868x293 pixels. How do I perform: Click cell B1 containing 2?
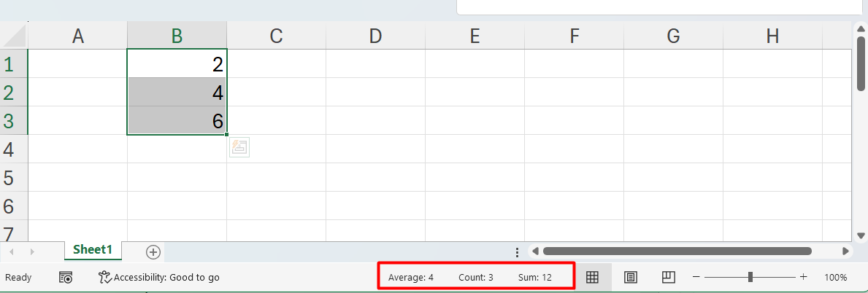(x=177, y=63)
